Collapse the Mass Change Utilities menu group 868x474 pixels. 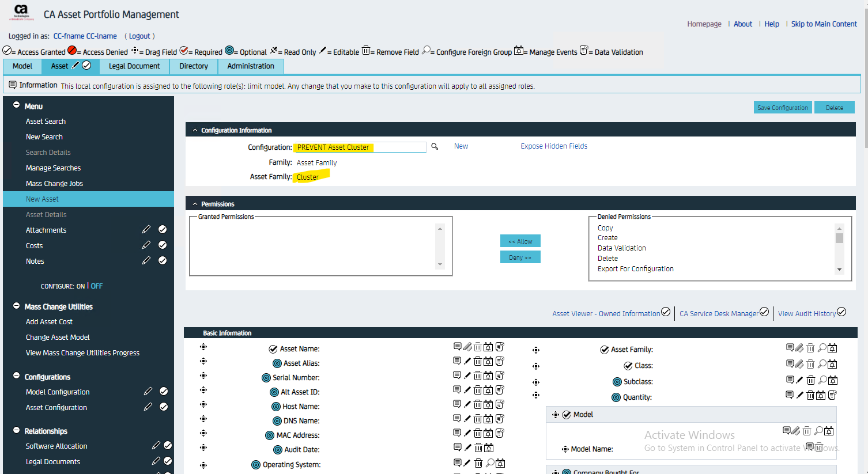17,306
